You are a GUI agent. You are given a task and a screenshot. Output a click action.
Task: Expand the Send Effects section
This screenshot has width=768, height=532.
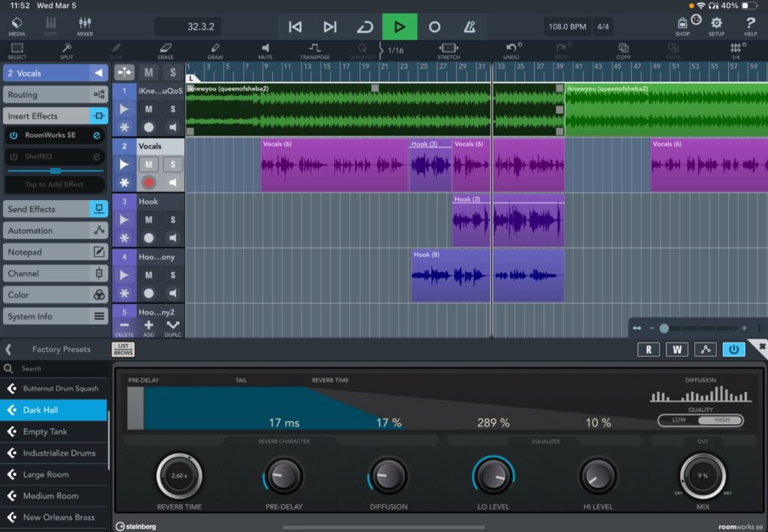(55, 209)
